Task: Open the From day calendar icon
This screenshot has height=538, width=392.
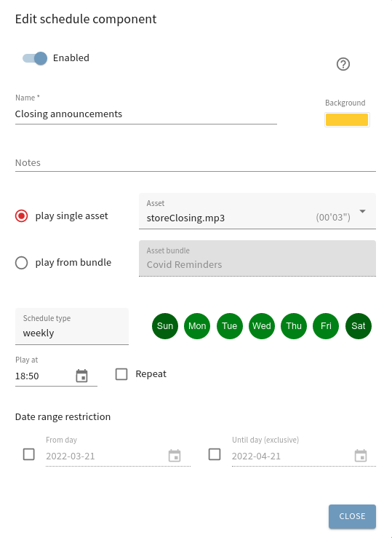Action: coord(175,456)
